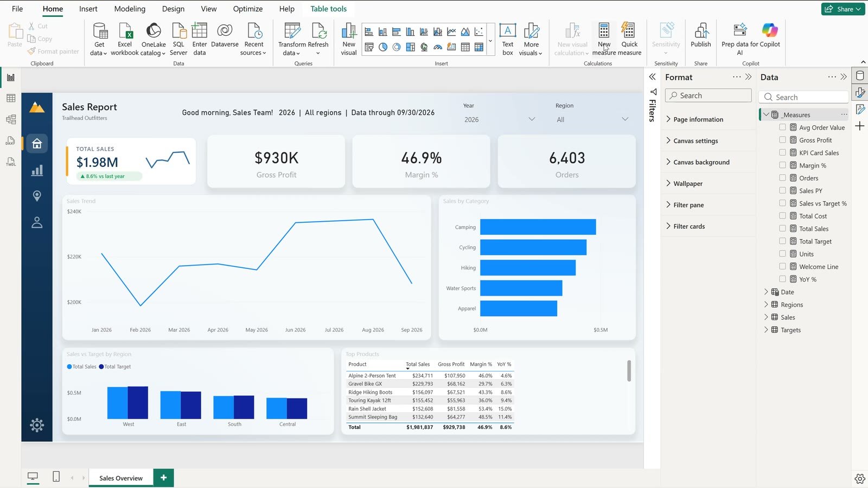Open More visuals menu
The width and height of the screenshot is (868, 488).
531,39
